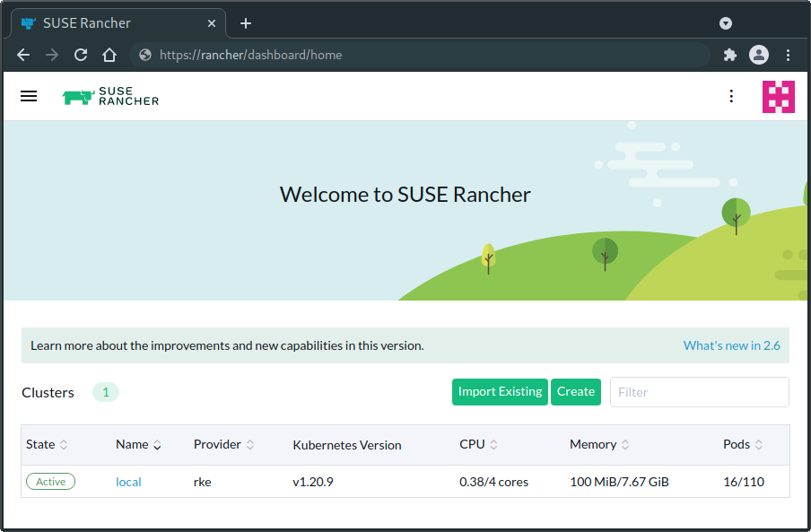Sort clusters by Name column
The width and height of the screenshot is (811, 532).
click(138, 445)
